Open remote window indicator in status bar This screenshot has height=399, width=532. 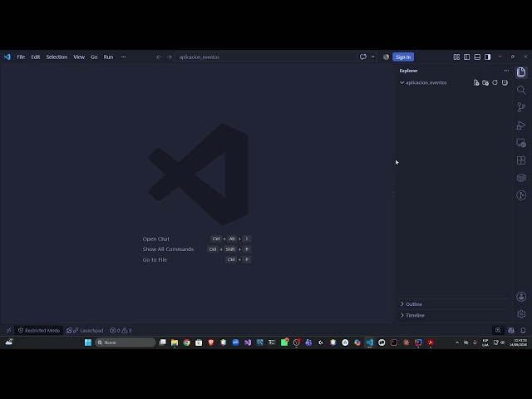coord(8,331)
